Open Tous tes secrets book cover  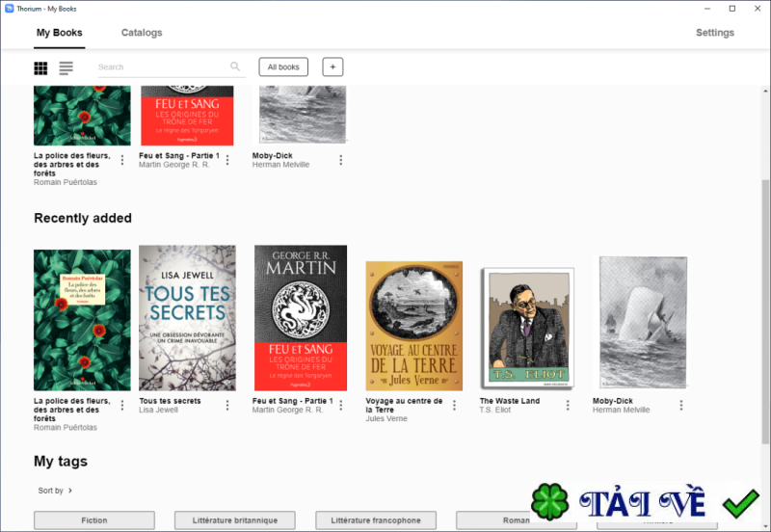[x=187, y=318]
